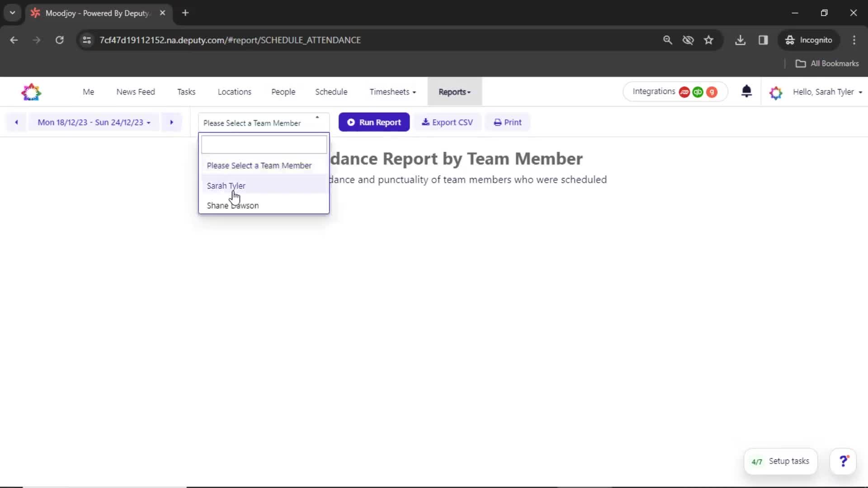View site information icon
Image resolution: width=868 pixels, height=488 pixels.
87,40
